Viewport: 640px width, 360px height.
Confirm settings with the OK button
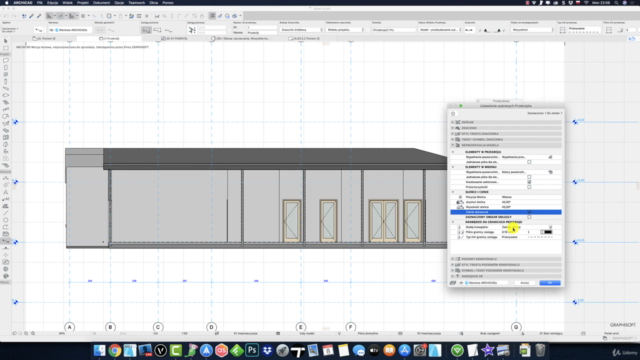tap(550, 283)
